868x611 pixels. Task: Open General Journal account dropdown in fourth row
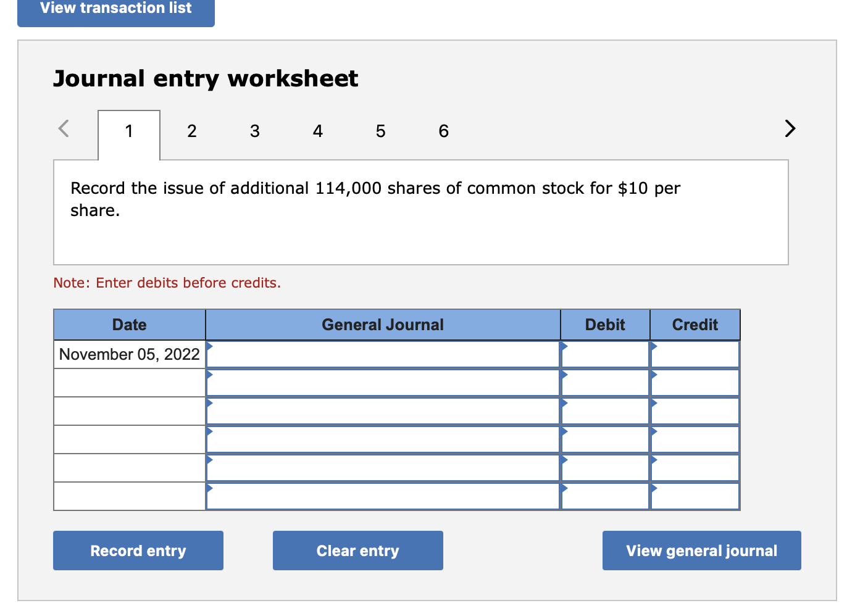pyautogui.click(x=383, y=439)
